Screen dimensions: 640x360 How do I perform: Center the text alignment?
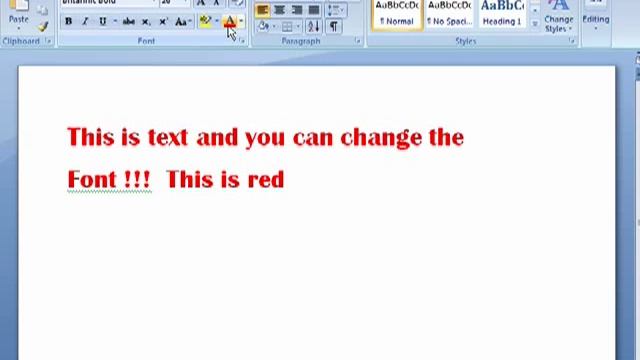click(280, 10)
